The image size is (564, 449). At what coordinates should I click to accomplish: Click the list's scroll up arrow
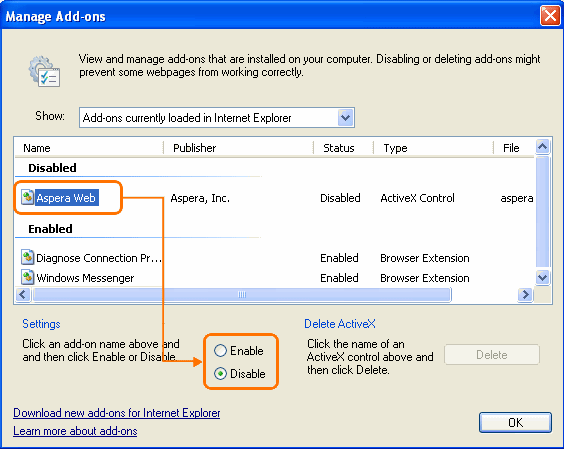542,147
